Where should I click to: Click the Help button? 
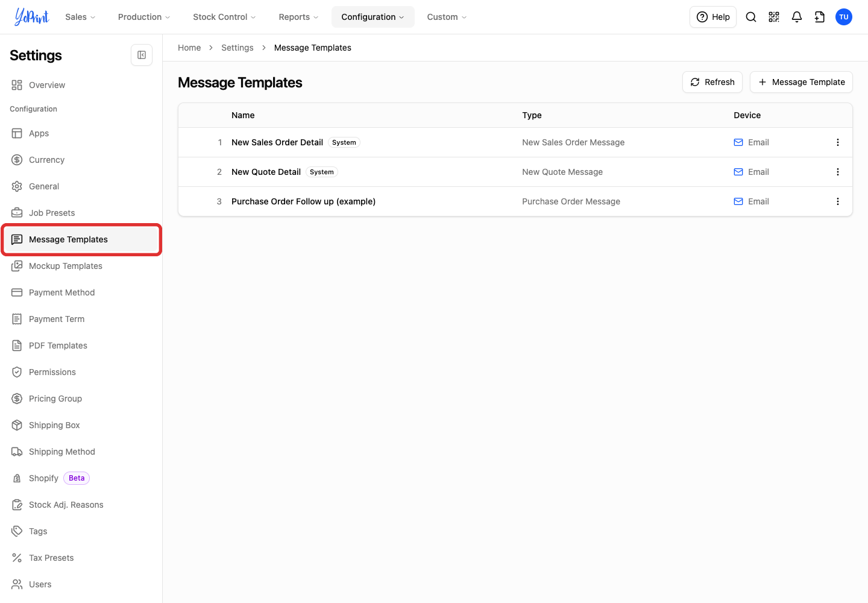click(x=713, y=17)
